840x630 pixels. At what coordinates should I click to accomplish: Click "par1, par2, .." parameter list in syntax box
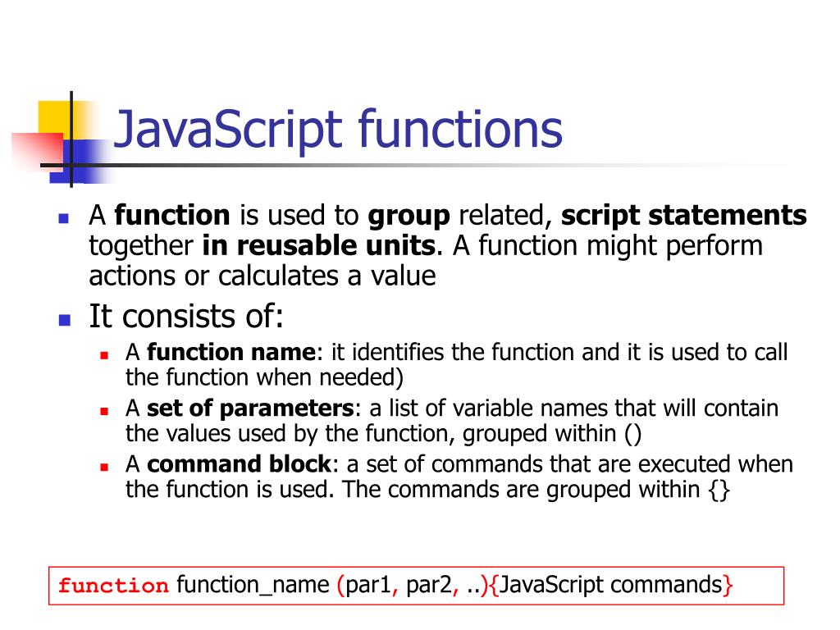pyautogui.click(x=413, y=586)
